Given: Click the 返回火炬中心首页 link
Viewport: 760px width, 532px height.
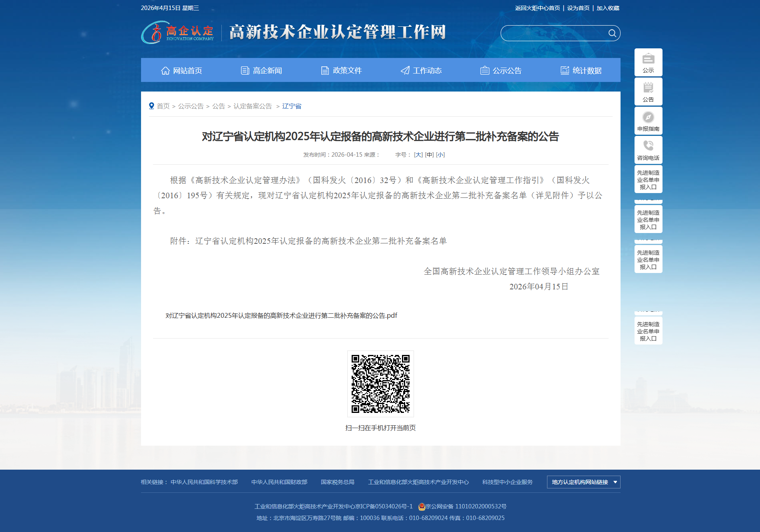Looking at the screenshot, I should [537, 8].
